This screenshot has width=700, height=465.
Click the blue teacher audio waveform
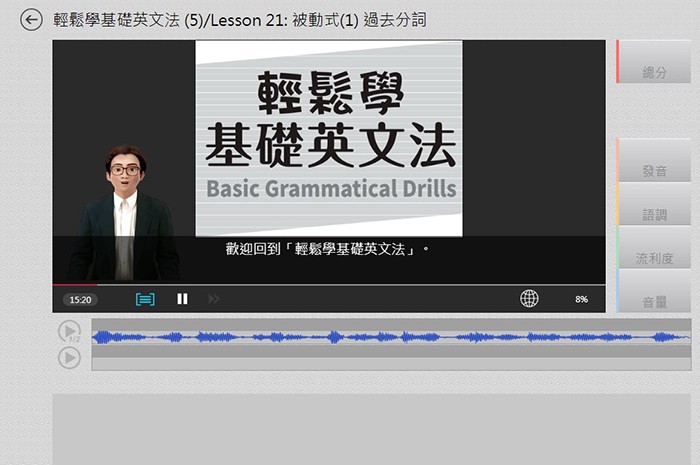click(390, 337)
